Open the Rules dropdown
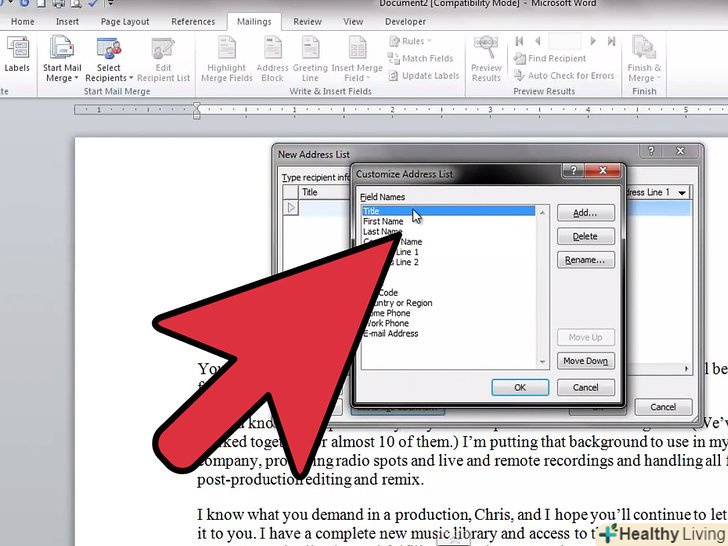Image resolution: width=728 pixels, height=546 pixels. [x=410, y=41]
